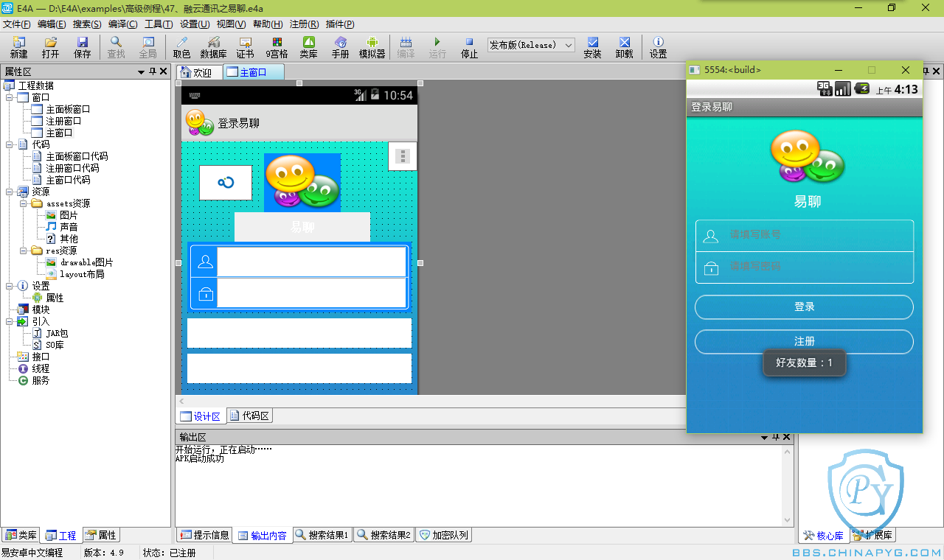Image resolution: width=944 pixels, height=560 pixels.
Task: Switch to the 代码区 tab
Action: 249,416
